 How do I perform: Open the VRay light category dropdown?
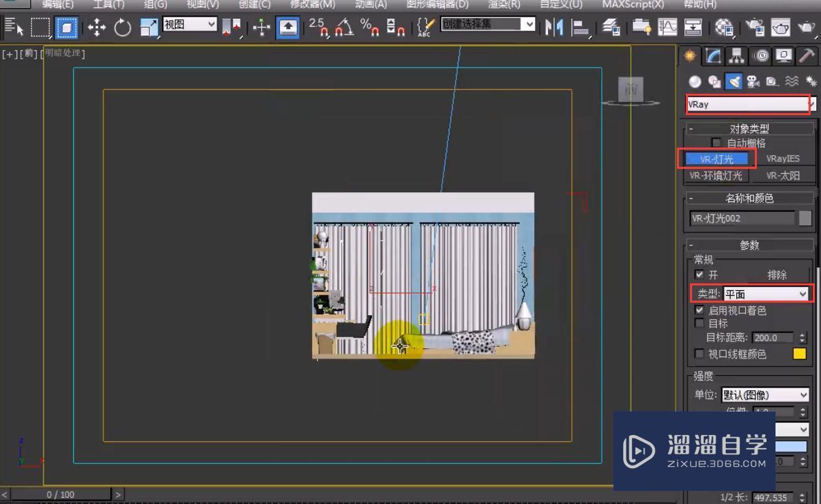[751, 105]
